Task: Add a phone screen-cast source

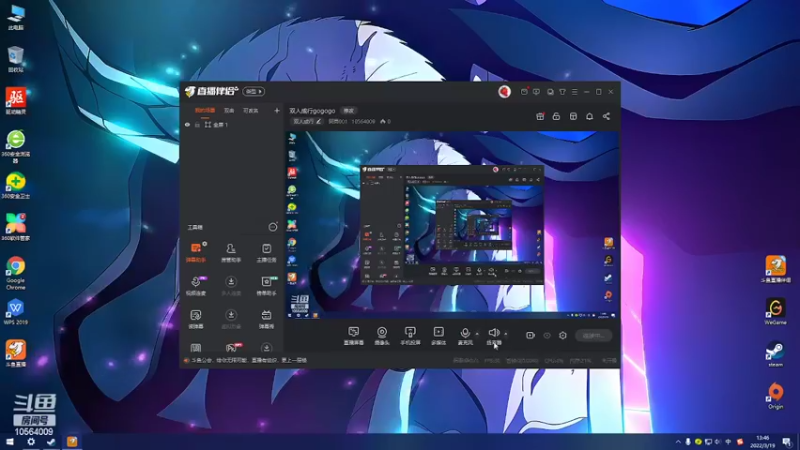Action: [x=410, y=336]
